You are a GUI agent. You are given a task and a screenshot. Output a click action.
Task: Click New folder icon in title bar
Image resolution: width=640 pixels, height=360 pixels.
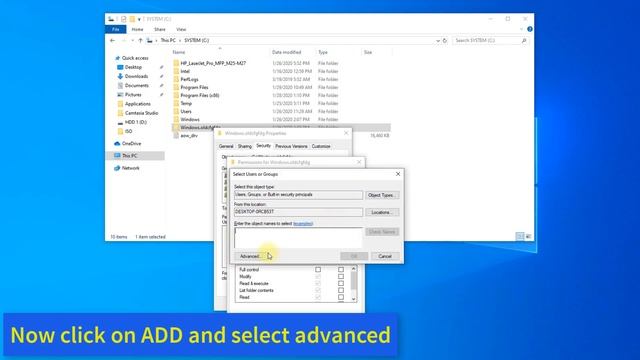coord(132,19)
